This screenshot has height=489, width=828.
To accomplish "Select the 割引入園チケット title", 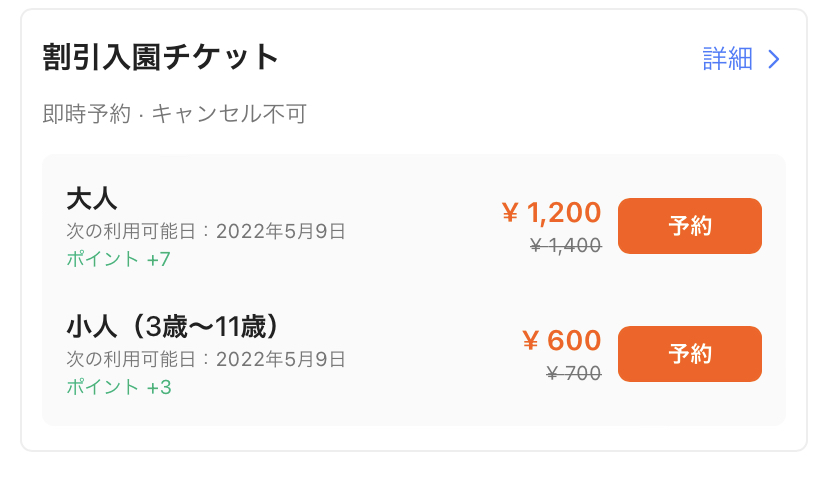I will tap(160, 57).
